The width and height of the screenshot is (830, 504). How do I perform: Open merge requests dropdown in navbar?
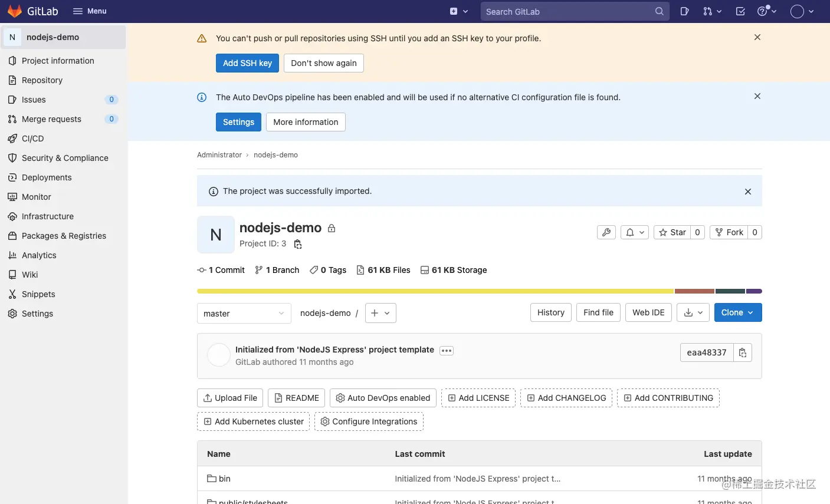click(x=712, y=11)
